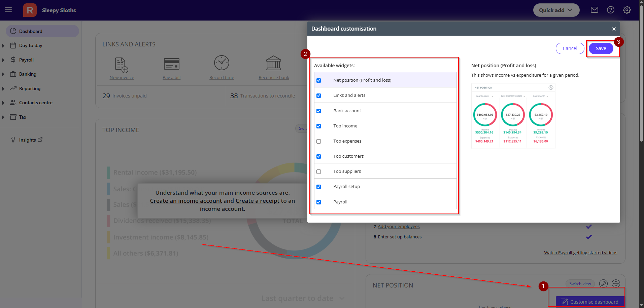The height and width of the screenshot is (308, 644).
Task: Click the New invoice document icon
Action: point(122,65)
